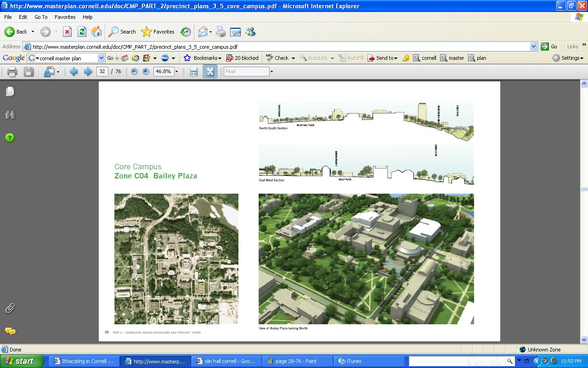Click the PDF print icon

click(x=12, y=72)
